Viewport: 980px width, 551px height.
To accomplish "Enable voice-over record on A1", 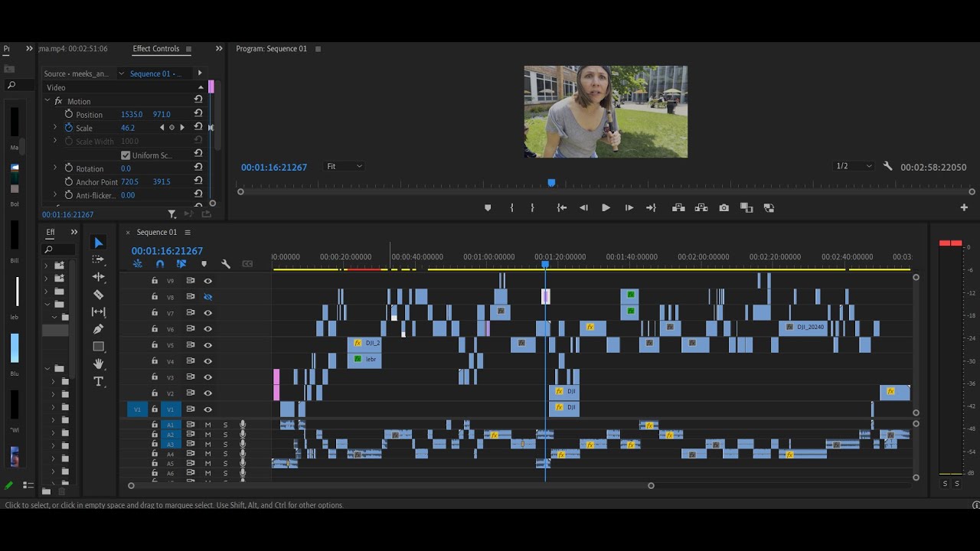I will (243, 425).
